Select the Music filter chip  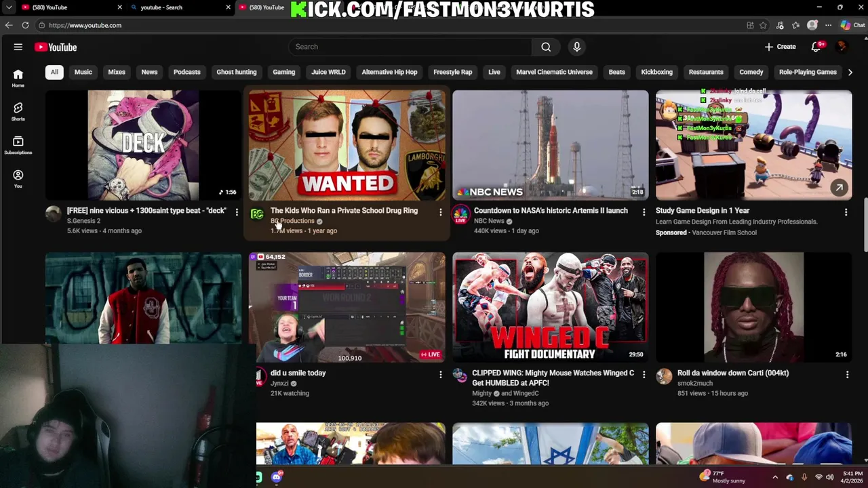(x=83, y=72)
